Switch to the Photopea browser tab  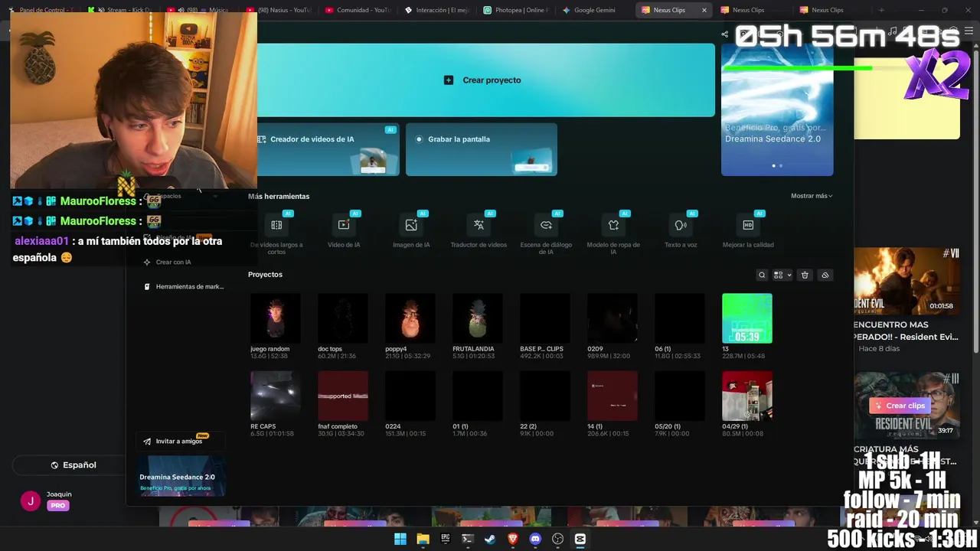click(516, 10)
